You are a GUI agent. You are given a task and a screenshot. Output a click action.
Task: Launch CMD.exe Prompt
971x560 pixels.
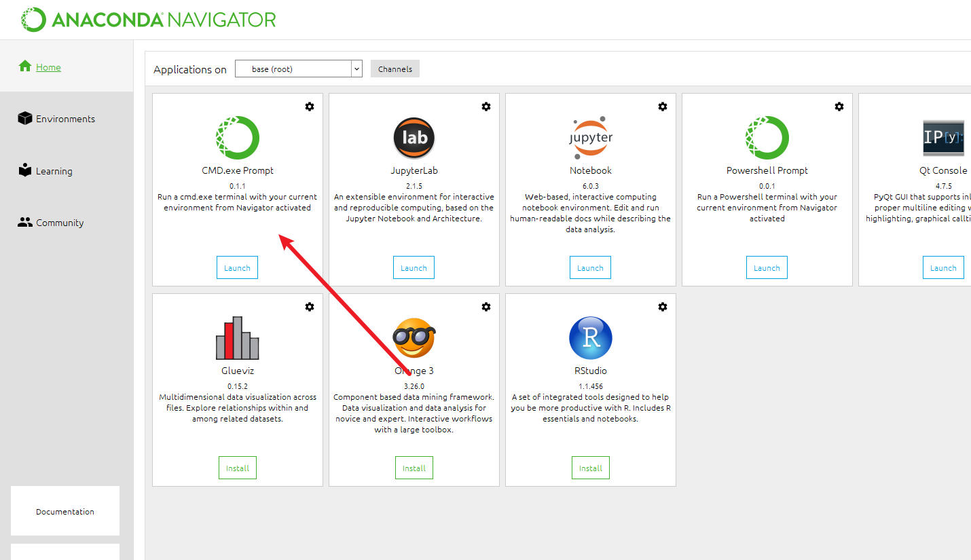(238, 267)
